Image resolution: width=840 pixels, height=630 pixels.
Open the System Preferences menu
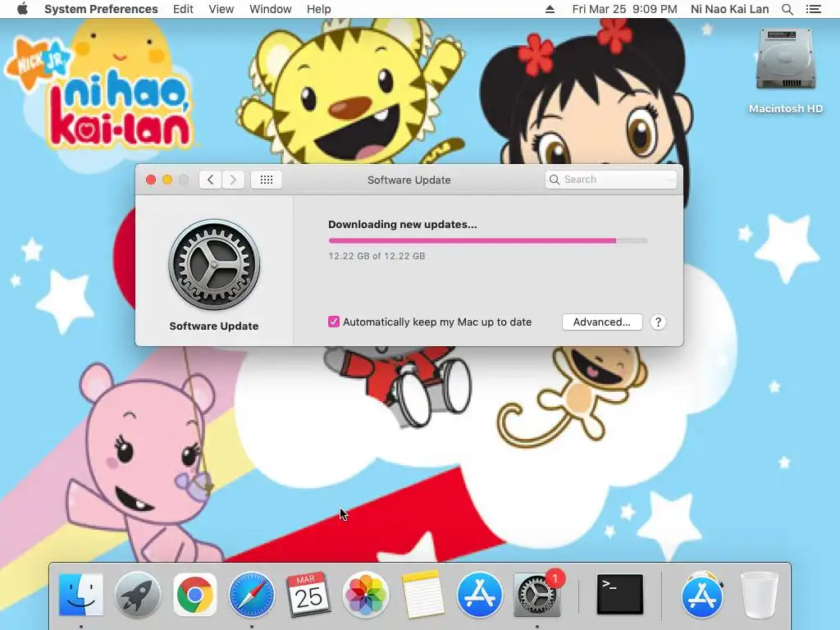tap(101, 9)
